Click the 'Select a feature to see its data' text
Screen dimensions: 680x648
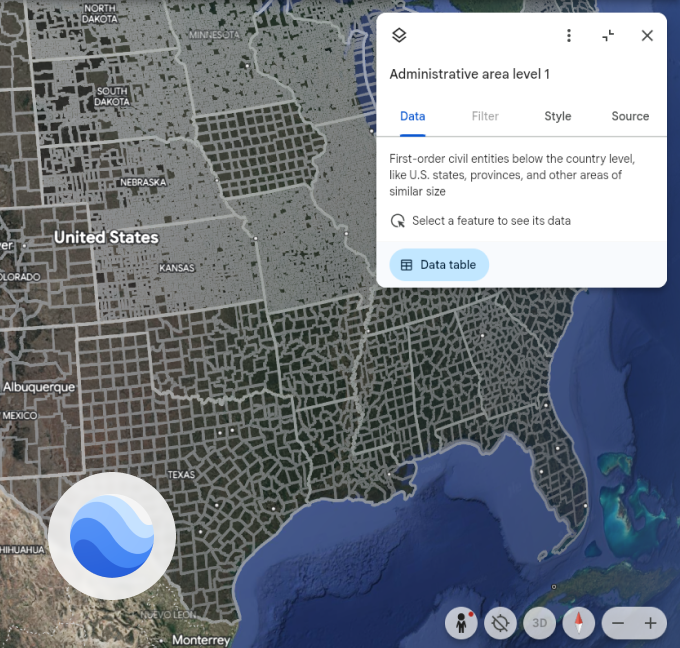(x=491, y=221)
